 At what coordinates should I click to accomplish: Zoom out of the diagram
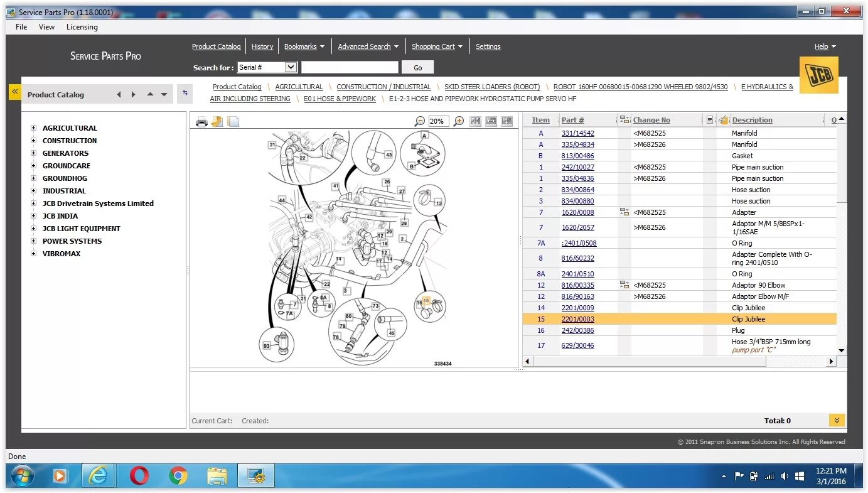click(420, 121)
